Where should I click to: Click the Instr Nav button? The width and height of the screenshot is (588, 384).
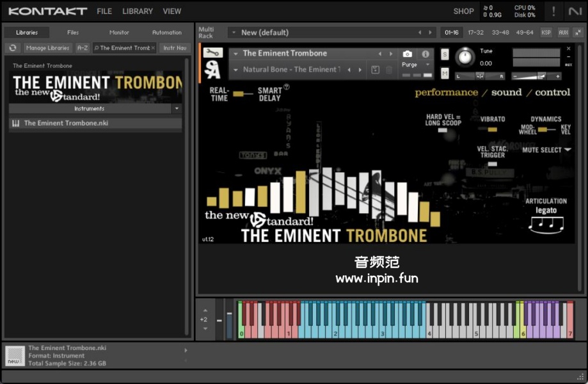click(x=175, y=48)
